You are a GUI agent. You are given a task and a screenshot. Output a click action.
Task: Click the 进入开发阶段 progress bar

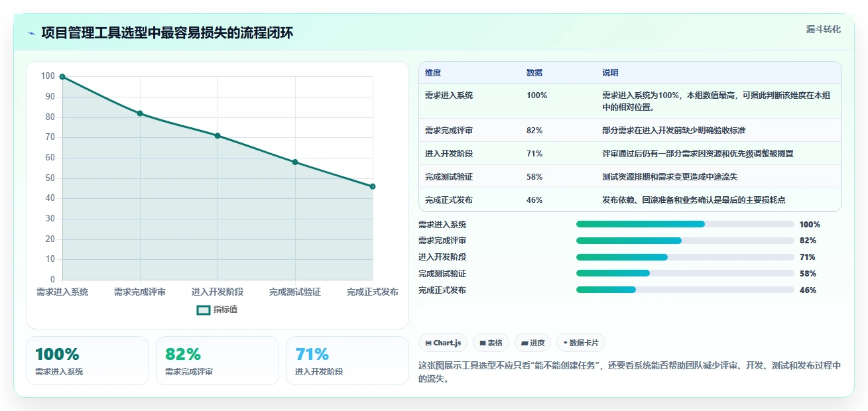[685, 257]
